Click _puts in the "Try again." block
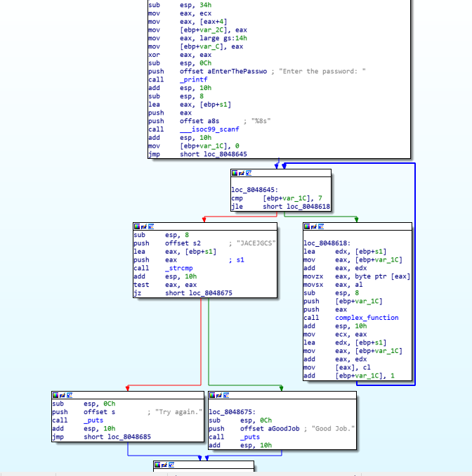This screenshot has width=472, height=476. pos(93,420)
